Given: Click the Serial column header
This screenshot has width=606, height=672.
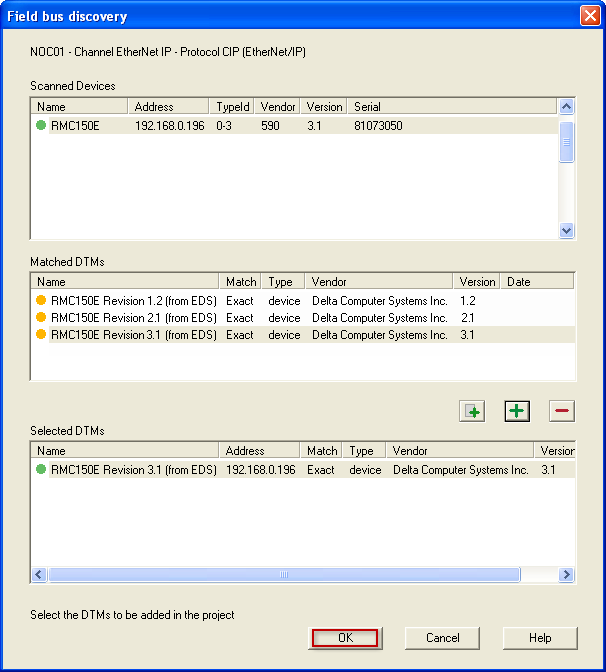Looking at the screenshot, I should click(x=452, y=107).
